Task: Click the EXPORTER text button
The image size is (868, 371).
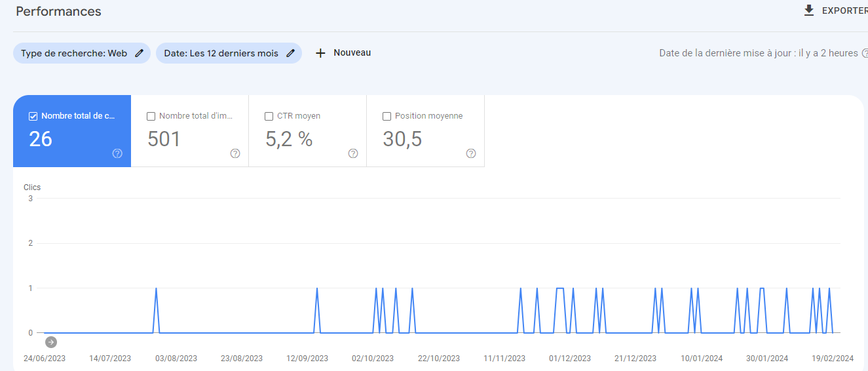Action: (844, 10)
